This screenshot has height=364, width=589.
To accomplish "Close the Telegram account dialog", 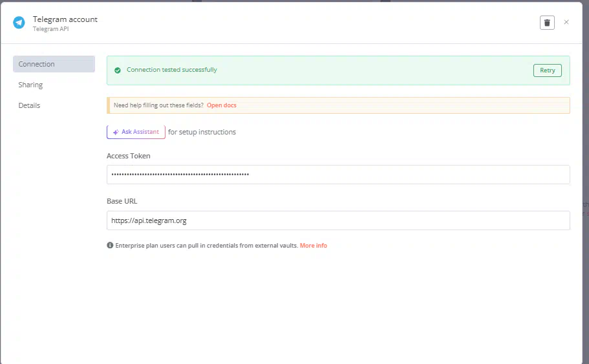I will pos(566,22).
